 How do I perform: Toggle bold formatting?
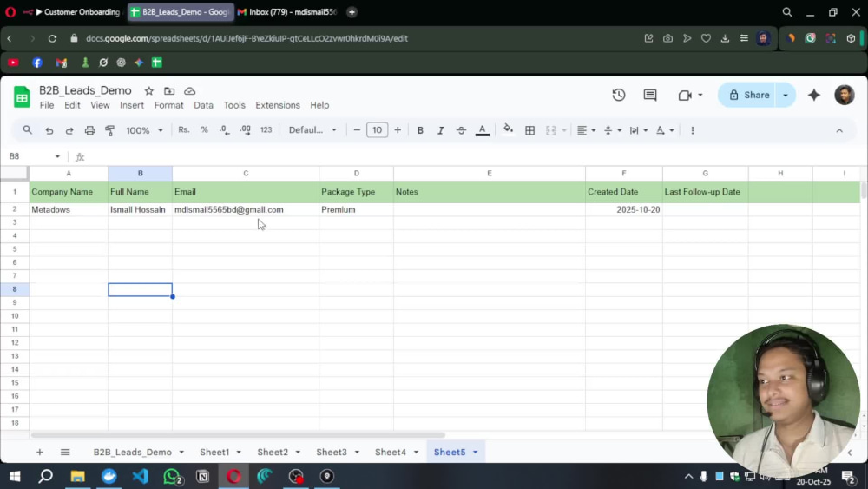click(x=420, y=130)
